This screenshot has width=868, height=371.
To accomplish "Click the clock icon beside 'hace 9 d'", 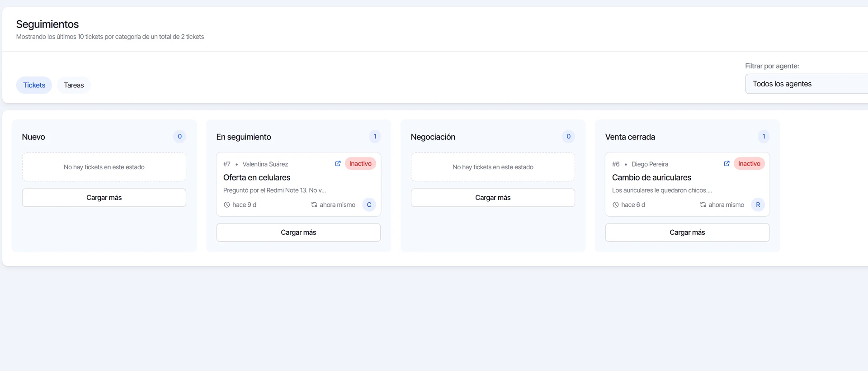I will pyautogui.click(x=226, y=205).
